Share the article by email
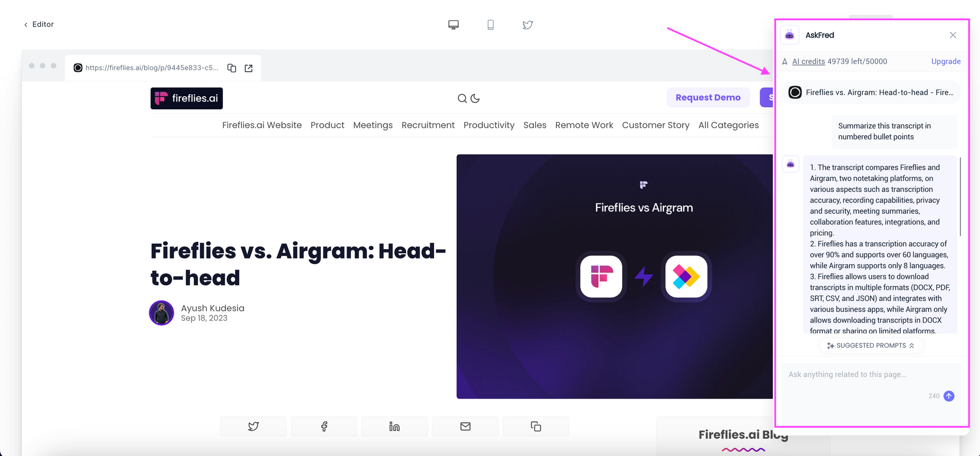The width and height of the screenshot is (980, 456). tap(465, 426)
